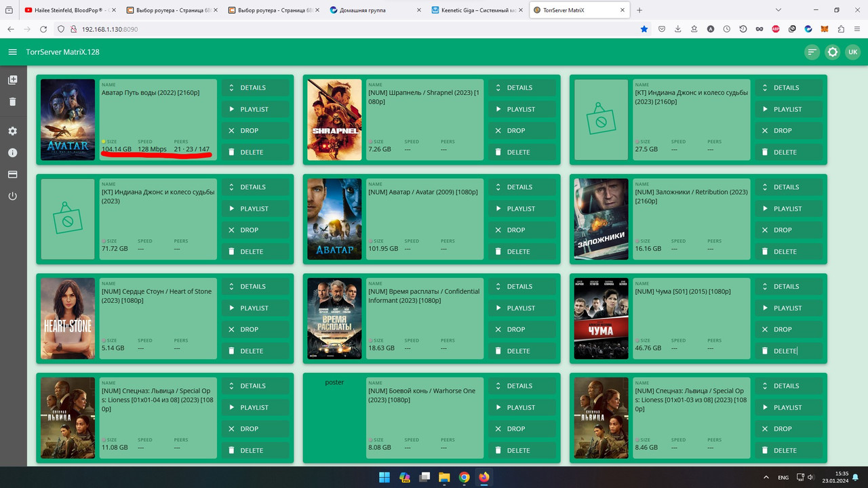Viewport: 868px width, 488px height.
Task: Delete the Аватар Путь воды torrent
Action: (x=255, y=152)
